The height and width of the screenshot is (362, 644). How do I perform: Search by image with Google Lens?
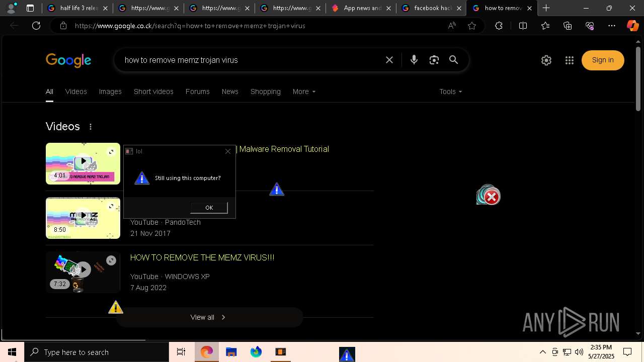point(434,60)
